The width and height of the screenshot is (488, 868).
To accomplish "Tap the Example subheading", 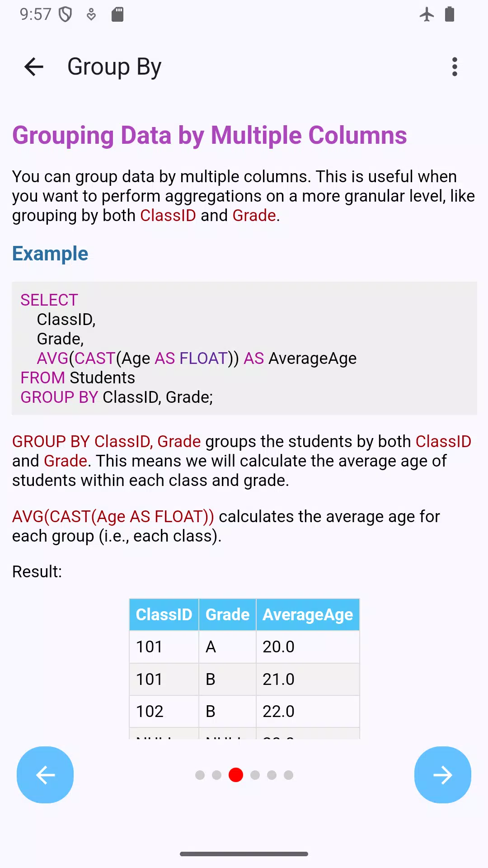I will tap(50, 254).
